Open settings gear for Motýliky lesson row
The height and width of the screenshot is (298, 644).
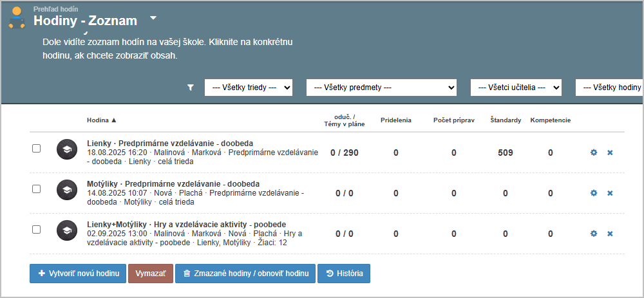click(x=594, y=193)
